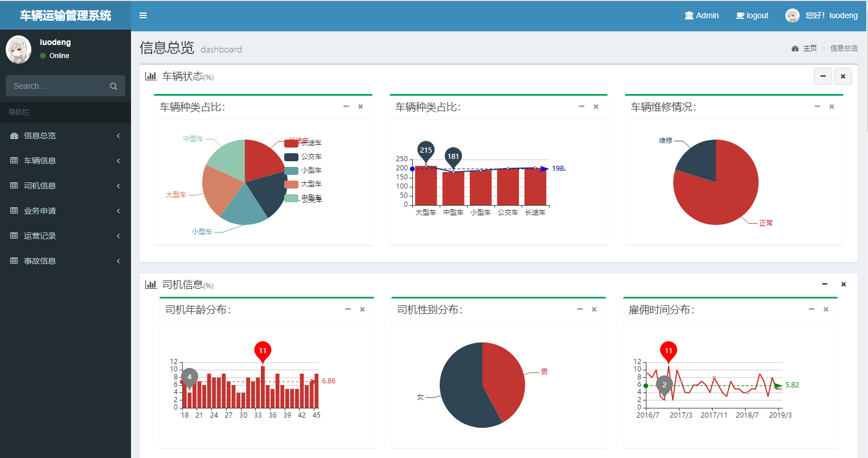Click the bar chart icon beside the 司机信息 panel title
The height and width of the screenshot is (458, 868).
pyautogui.click(x=151, y=284)
